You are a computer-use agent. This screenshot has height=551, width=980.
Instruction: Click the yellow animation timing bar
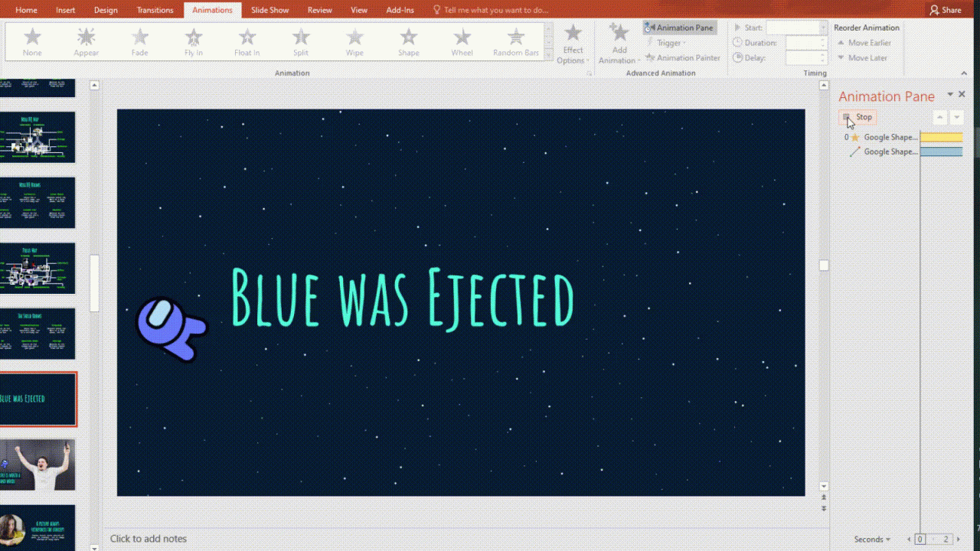pyautogui.click(x=941, y=138)
